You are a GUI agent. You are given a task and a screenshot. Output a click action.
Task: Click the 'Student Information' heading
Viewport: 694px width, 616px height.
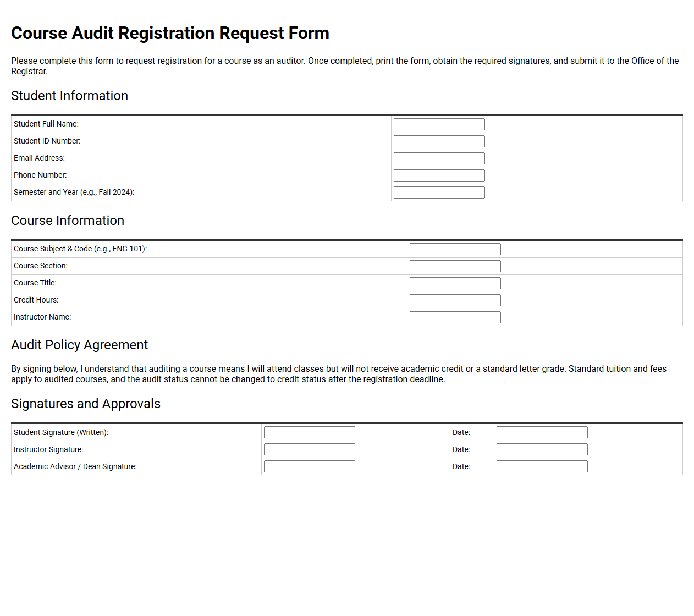click(69, 96)
